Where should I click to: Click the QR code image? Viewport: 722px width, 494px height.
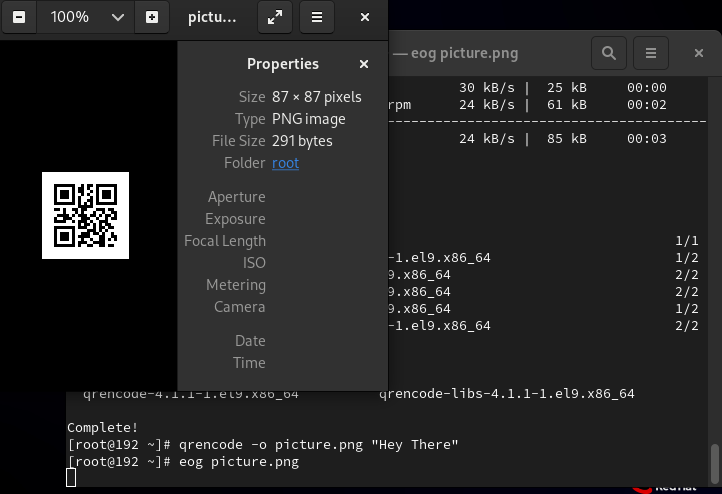pos(86,215)
